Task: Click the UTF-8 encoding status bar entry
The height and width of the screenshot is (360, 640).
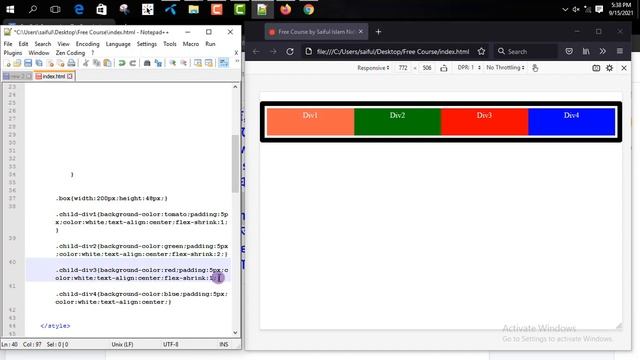Action: (171, 344)
